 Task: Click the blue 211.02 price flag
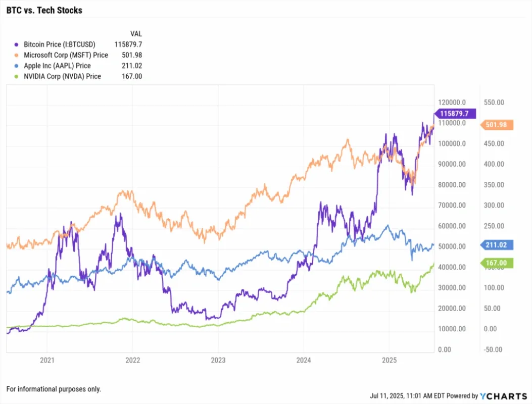point(497,245)
